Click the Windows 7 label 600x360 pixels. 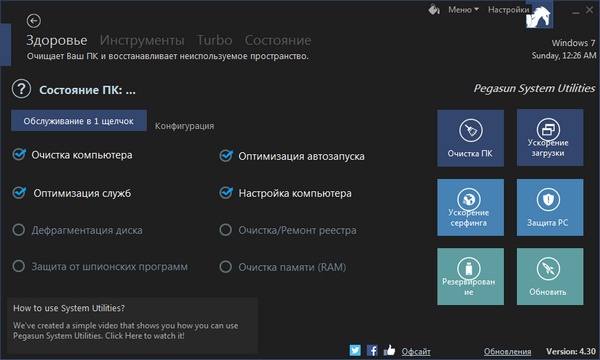coord(573,43)
